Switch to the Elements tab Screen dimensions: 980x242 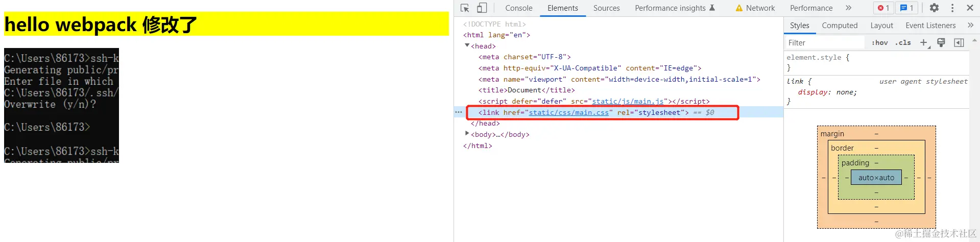563,8
